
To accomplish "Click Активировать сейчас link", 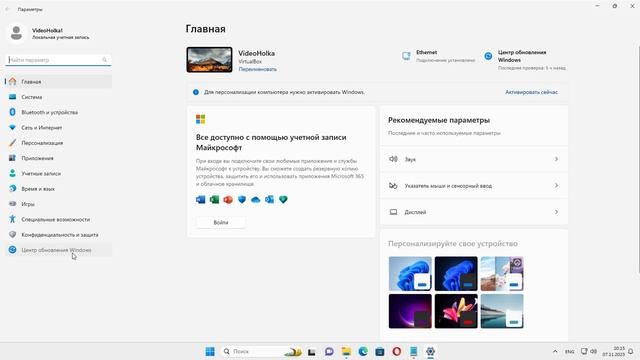I will pyautogui.click(x=531, y=92).
